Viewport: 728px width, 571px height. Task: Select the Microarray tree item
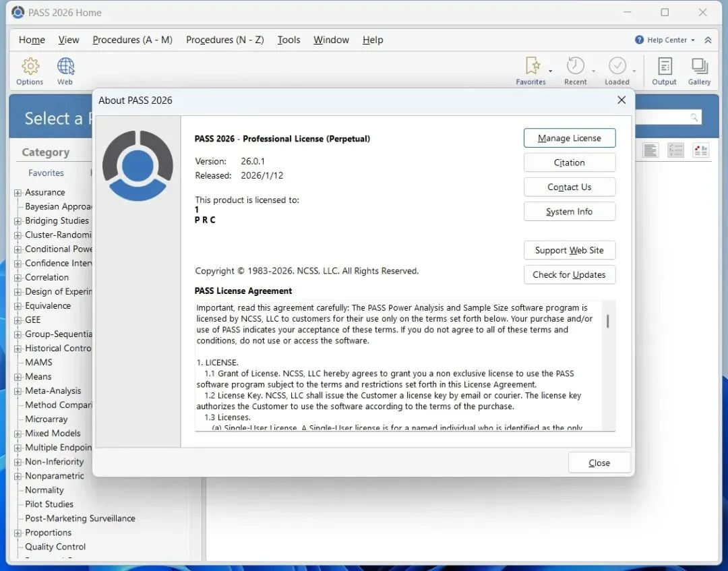[x=47, y=419]
